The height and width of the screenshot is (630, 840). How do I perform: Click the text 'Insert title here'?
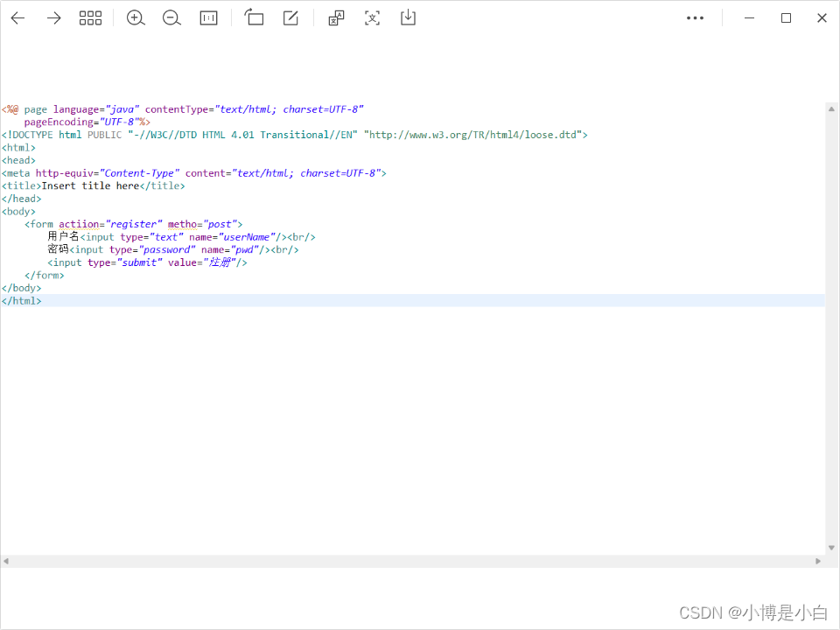click(x=90, y=185)
